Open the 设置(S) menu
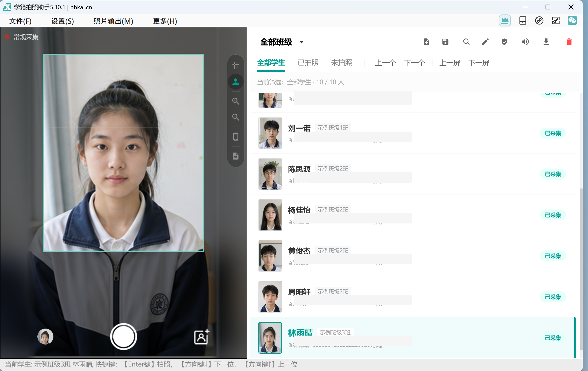The height and width of the screenshot is (371, 588). pos(62,21)
